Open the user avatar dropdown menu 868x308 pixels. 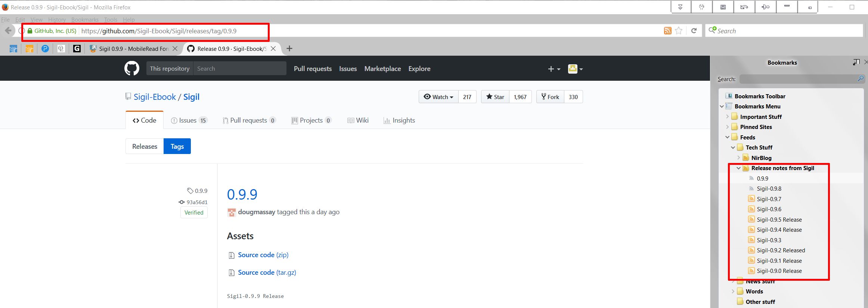point(575,69)
